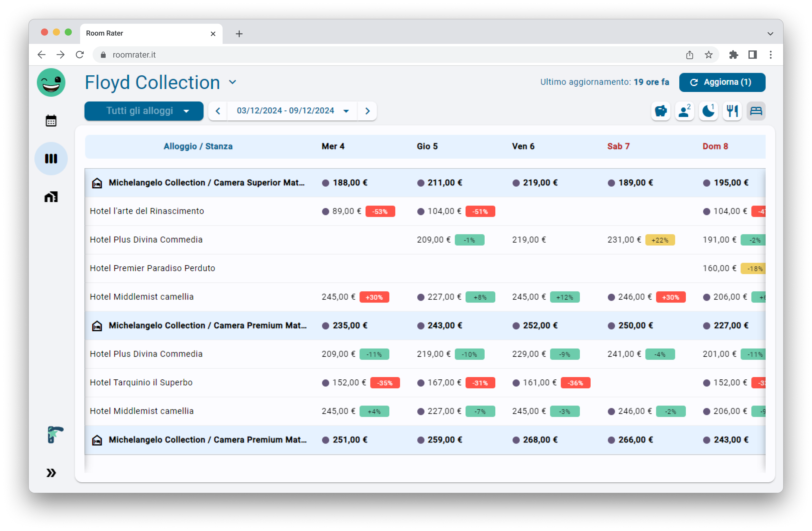Image resolution: width=812 pixels, height=531 pixels.
Task: Click the -36% red badge
Action: tap(575, 383)
